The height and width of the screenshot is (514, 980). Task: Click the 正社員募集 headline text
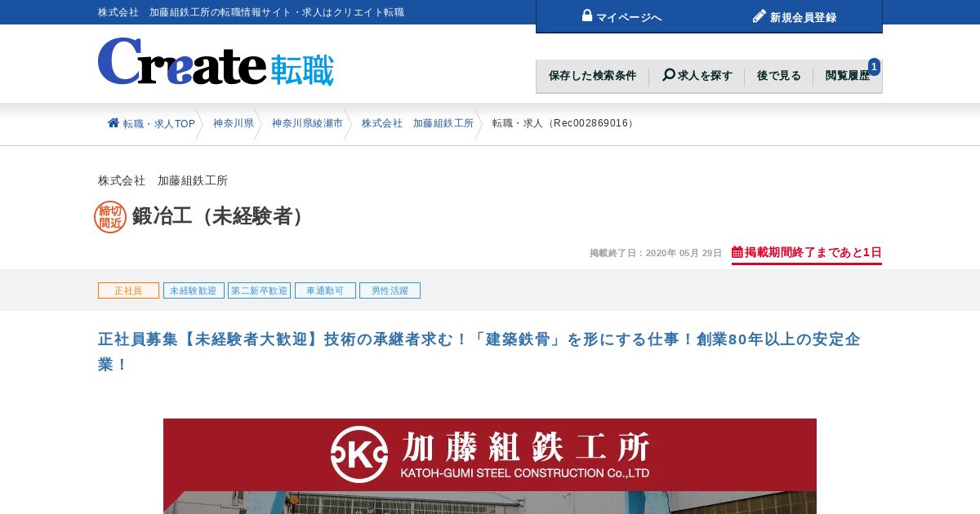tap(479, 352)
